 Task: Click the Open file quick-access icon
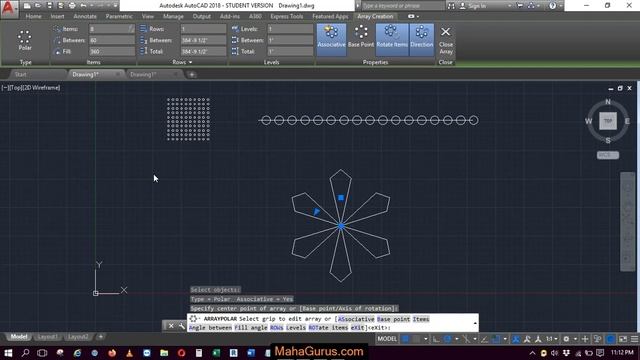click(38, 6)
